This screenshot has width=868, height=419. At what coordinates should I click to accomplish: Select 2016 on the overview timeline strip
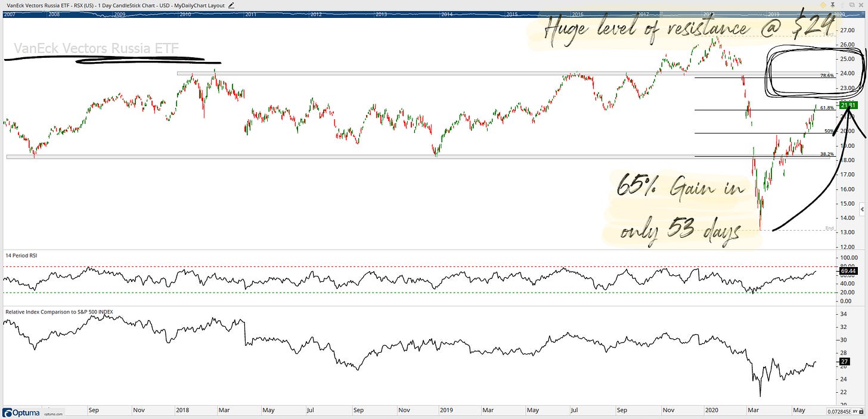click(577, 13)
